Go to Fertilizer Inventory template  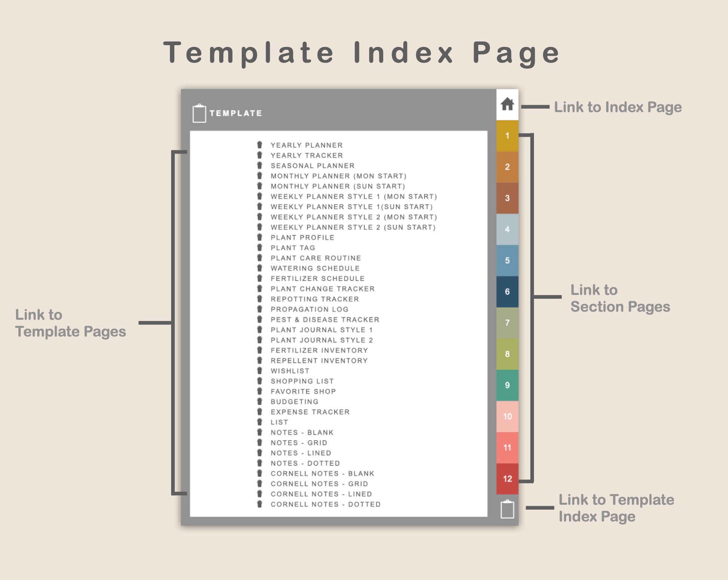point(319,350)
